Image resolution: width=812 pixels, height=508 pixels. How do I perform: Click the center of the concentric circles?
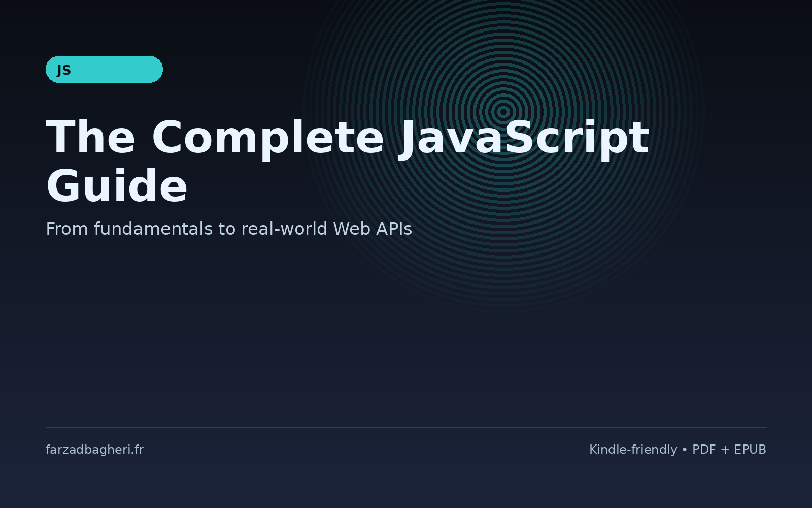[503, 112]
